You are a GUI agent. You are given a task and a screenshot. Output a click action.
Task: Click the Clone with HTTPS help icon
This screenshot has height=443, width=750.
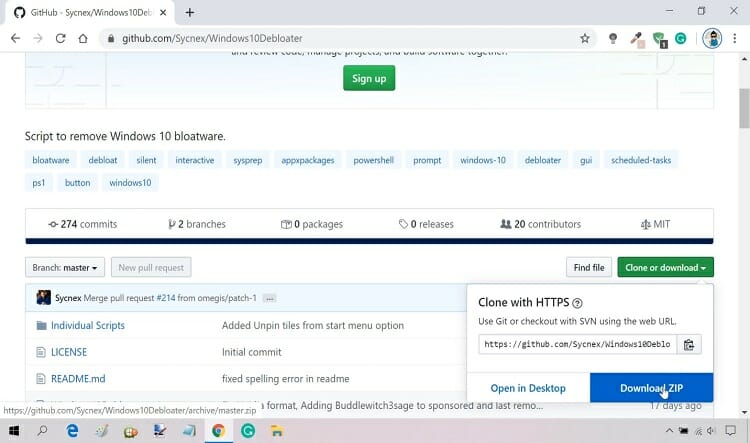click(577, 303)
